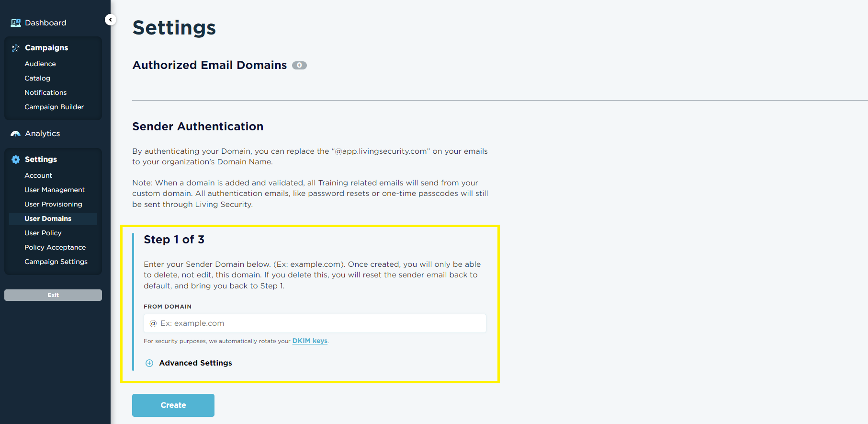Click the 'Step 1 of 3' heading

[174, 240]
